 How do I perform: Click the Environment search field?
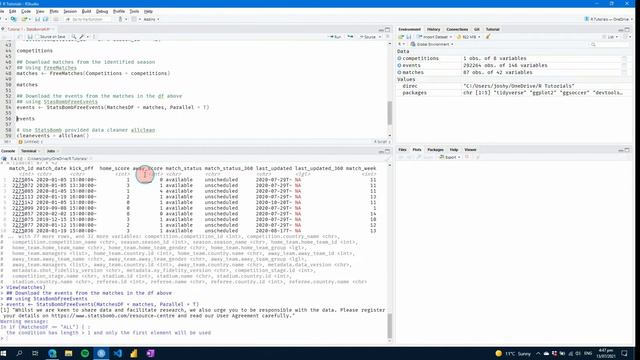[610, 44]
